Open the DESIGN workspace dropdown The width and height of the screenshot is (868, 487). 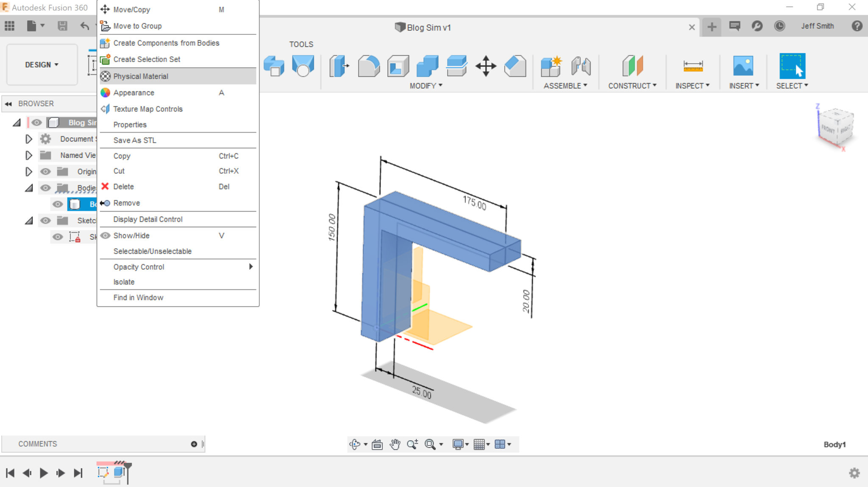pos(41,64)
